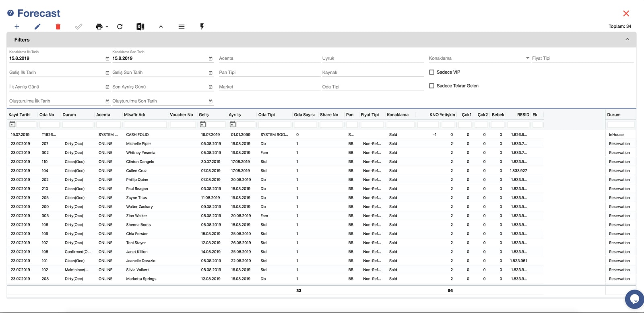Viewport: 644px width, 313px height.
Task: Enable the Sadece Tekrar Gelen checkbox
Action: (431, 86)
